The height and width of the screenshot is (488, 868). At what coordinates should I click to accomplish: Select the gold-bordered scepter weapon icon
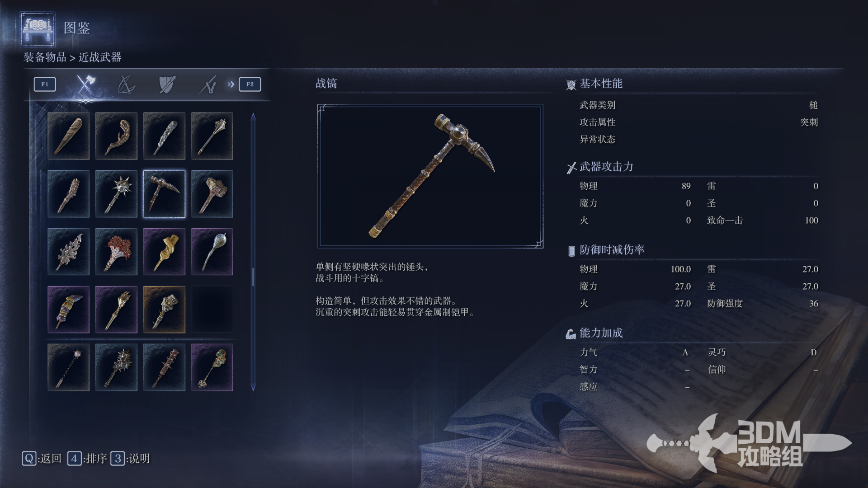click(165, 310)
